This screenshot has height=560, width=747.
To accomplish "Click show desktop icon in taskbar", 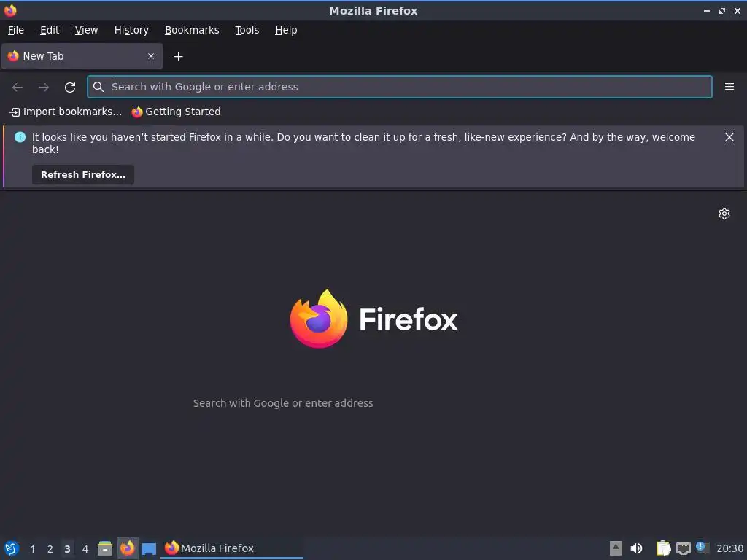I will click(x=149, y=549).
